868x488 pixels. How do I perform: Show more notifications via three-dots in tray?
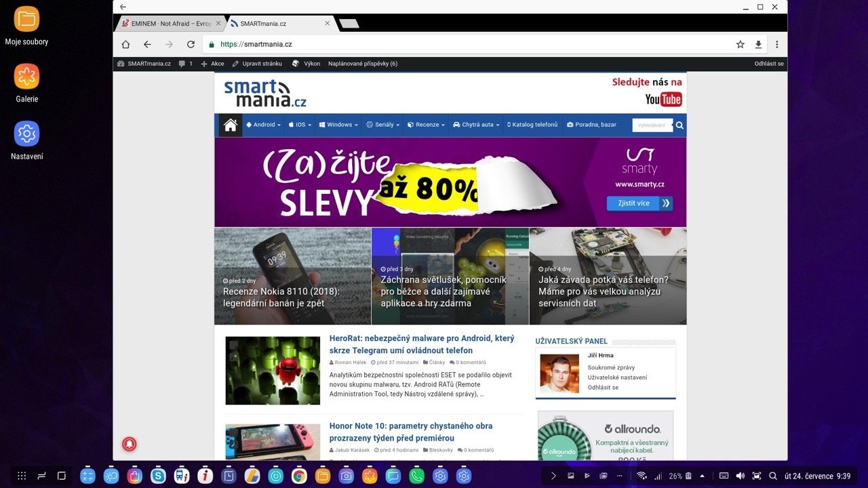tap(619, 476)
